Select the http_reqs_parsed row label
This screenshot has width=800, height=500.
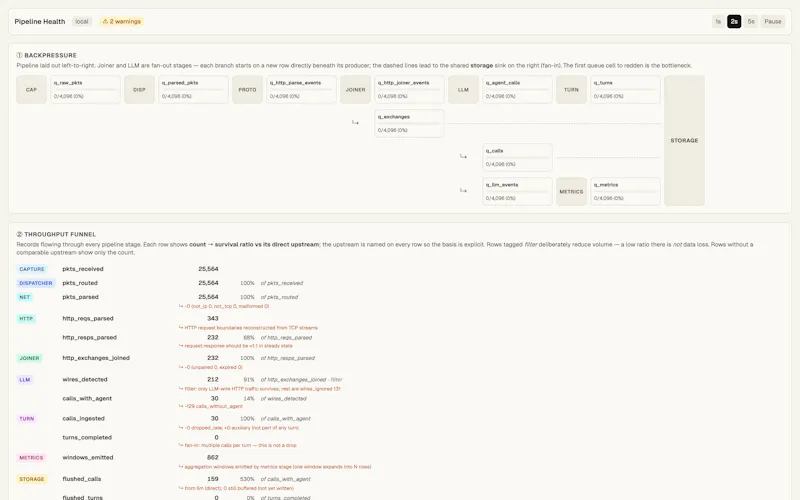coord(88,318)
